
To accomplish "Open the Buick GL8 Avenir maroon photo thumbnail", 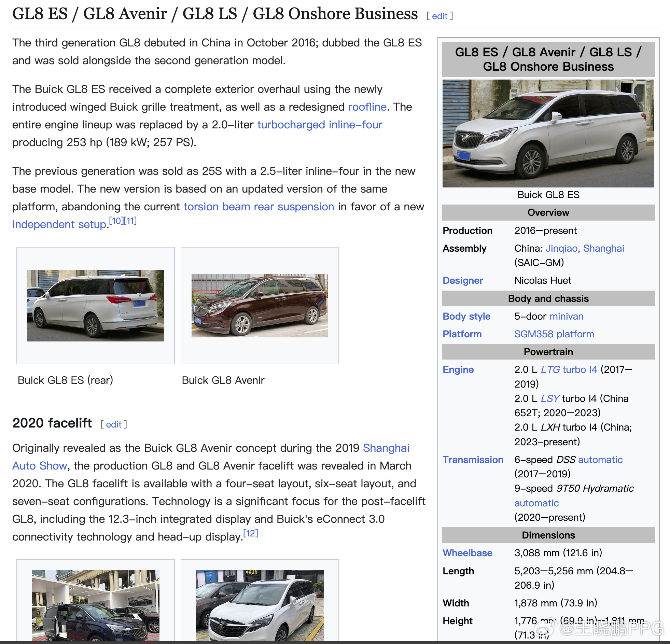I will point(260,305).
